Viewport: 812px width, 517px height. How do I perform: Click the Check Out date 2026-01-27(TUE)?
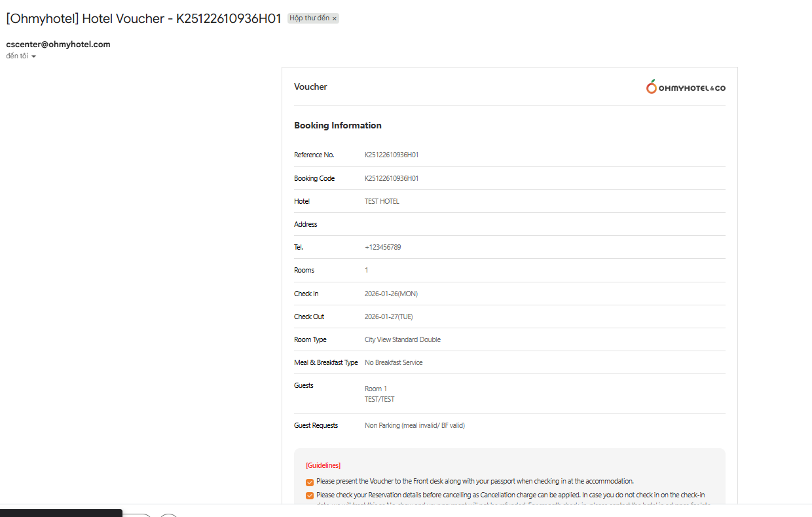tap(388, 316)
